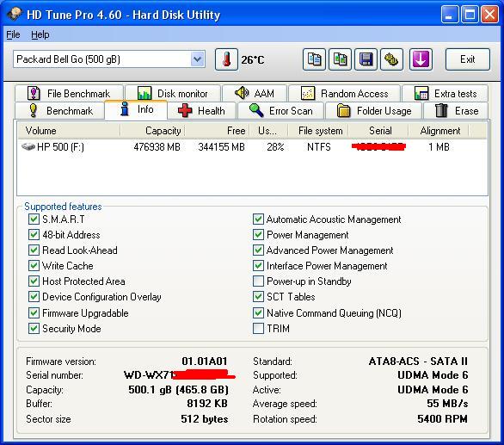Toggle the Security Mode checkbox
The image size is (504, 445).
pos(34,328)
